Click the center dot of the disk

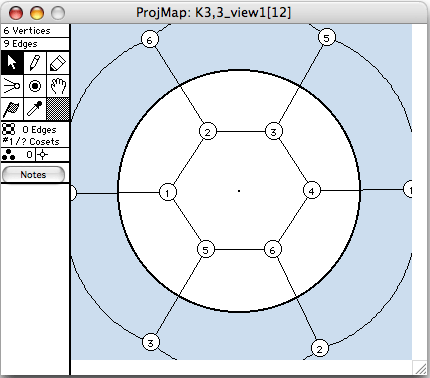239,191
